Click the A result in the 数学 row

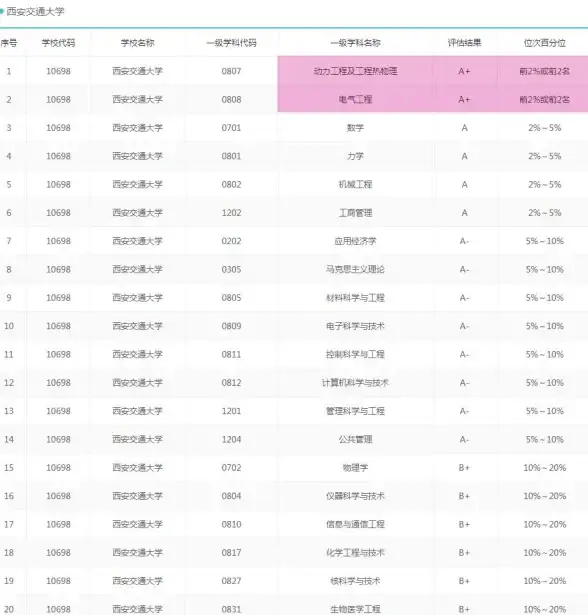[464, 127]
